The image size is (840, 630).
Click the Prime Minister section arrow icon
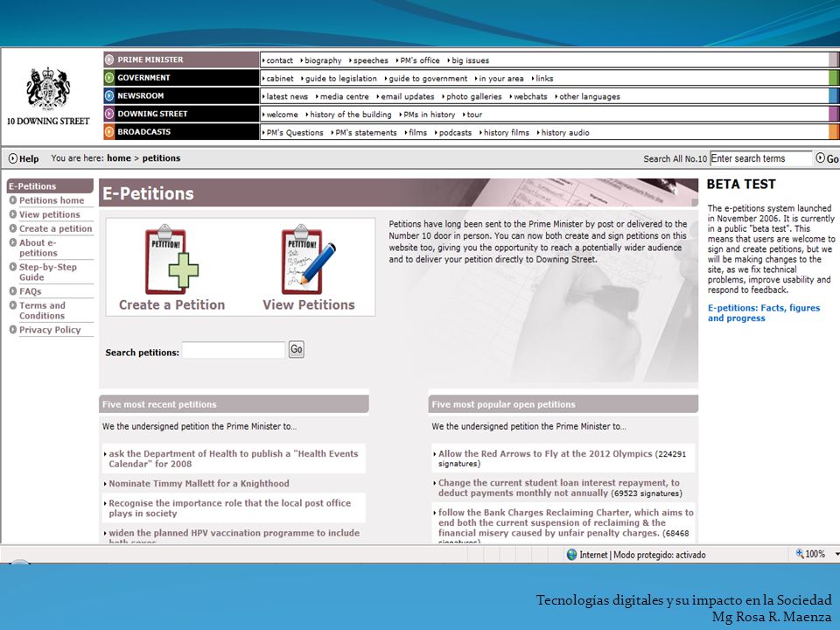tap(109, 59)
